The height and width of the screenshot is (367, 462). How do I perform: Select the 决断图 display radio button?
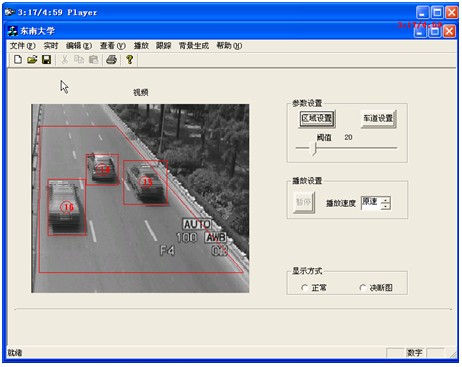click(x=363, y=287)
